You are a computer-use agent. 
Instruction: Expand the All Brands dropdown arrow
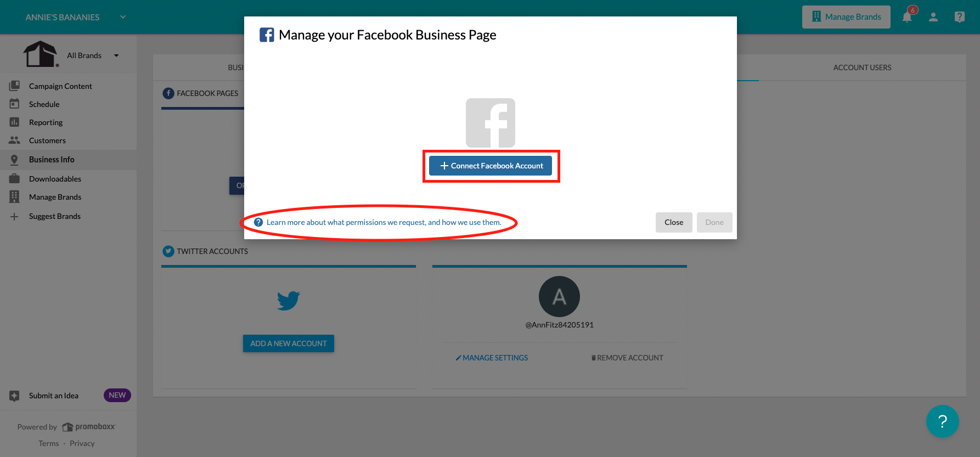pos(116,55)
